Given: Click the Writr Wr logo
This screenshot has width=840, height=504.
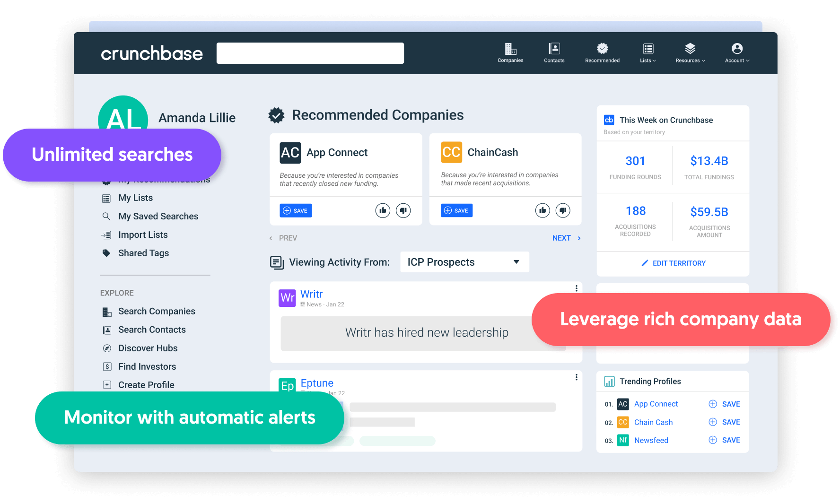Looking at the screenshot, I should [287, 298].
